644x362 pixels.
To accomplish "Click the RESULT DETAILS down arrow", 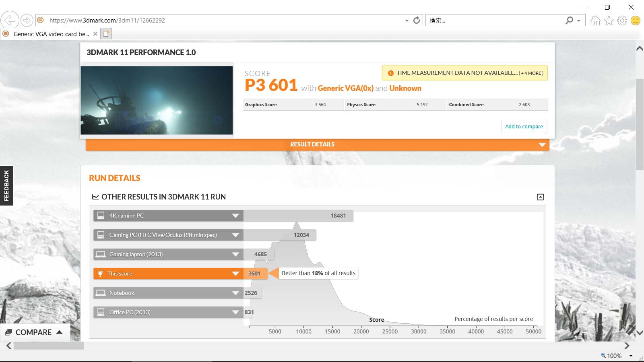I will [x=542, y=145].
